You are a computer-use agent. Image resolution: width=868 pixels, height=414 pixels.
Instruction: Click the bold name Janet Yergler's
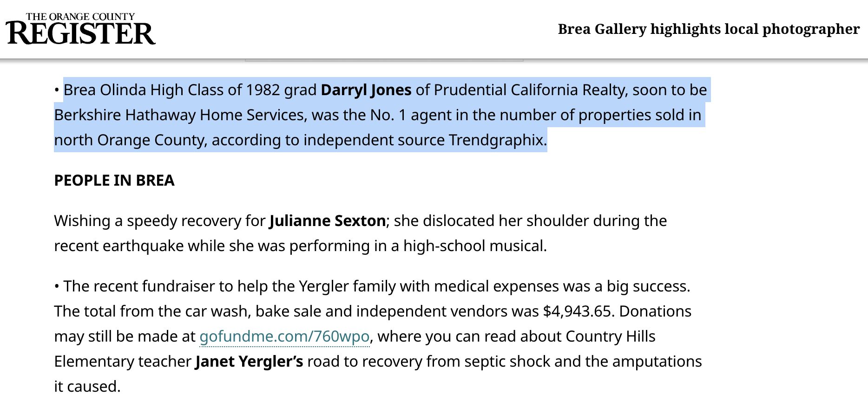[249, 361]
